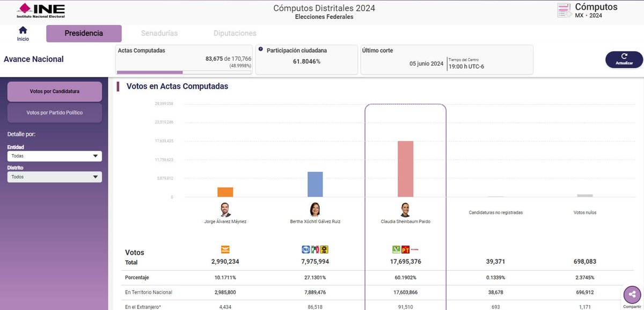The height and width of the screenshot is (310, 644).
Task: Click the Actualizar refresh button
Action: pyautogui.click(x=624, y=60)
